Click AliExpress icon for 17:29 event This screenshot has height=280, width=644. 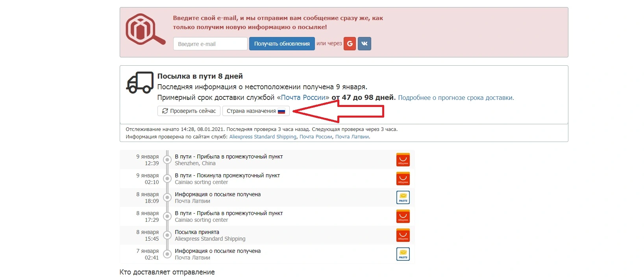tap(403, 216)
